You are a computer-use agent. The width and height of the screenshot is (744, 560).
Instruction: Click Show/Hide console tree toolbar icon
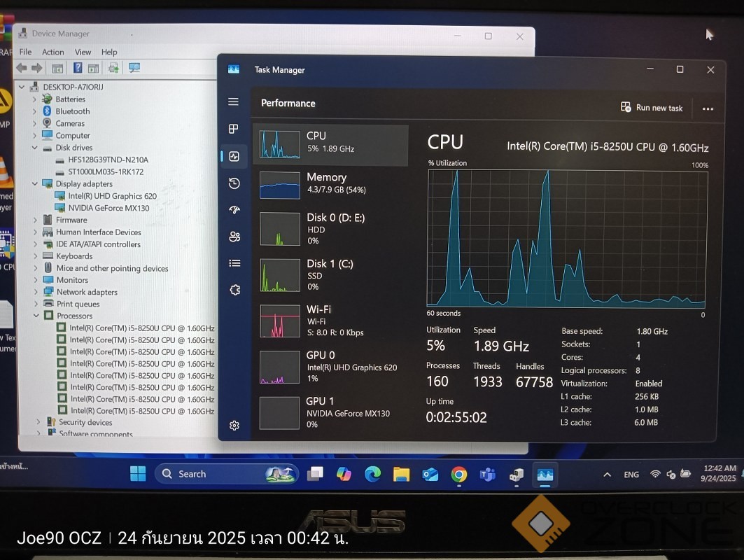coord(57,69)
